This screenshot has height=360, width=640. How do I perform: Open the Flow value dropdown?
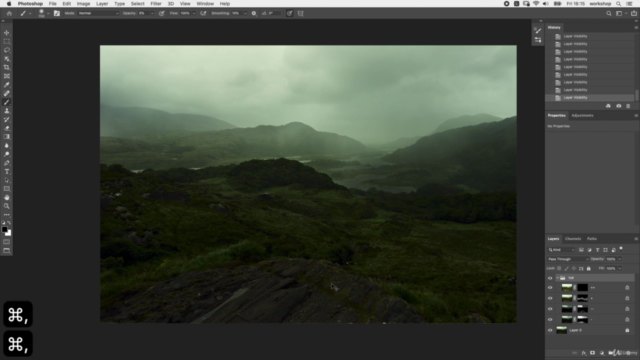(194, 13)
